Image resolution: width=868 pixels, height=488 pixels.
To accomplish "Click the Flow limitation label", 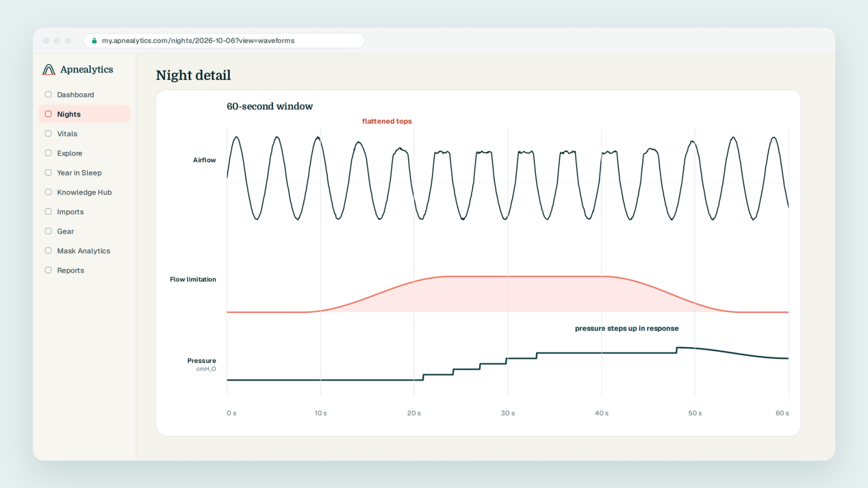I will tap(193, 279).
